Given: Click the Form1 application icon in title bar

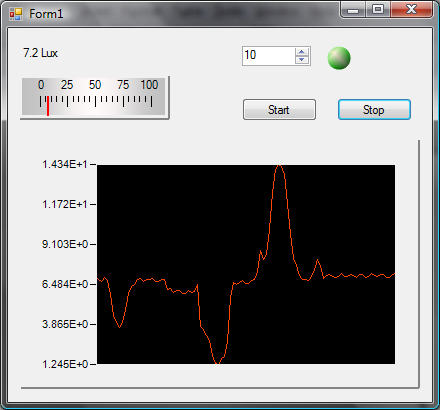Looking at the screenshot, I should [16, 14].
